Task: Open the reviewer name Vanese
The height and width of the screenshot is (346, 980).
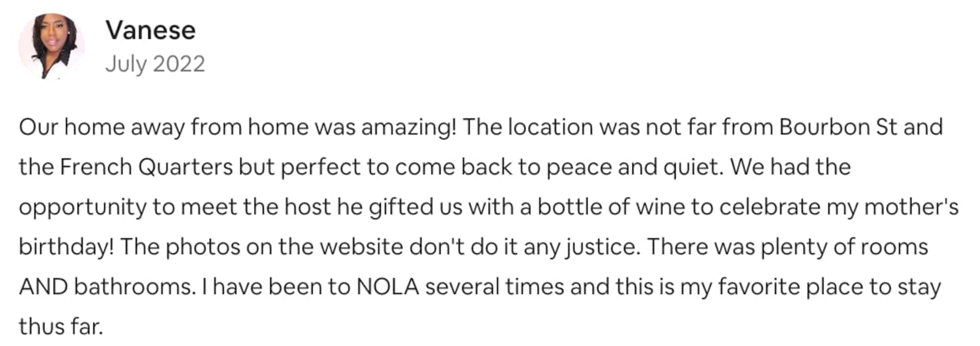Action: pos(150,30)
